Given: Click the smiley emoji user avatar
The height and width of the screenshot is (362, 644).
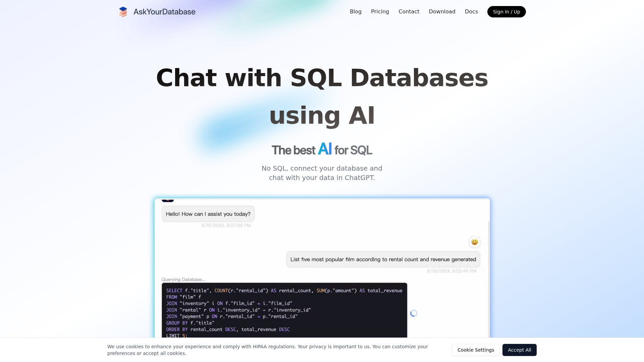Looking at the screenshot, I should pos(474,242).
